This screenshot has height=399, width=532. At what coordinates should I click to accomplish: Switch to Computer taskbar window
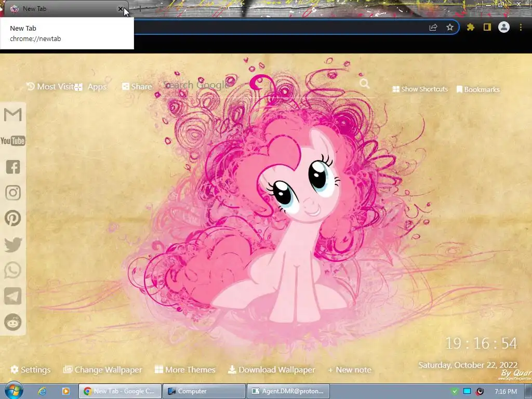tap(204, 391)
